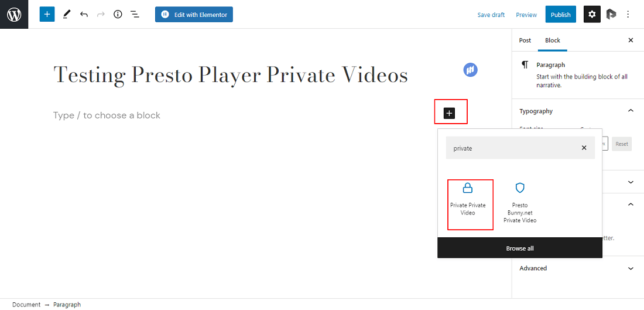Select the pencil Tools icon

click(x=67, y=15)
